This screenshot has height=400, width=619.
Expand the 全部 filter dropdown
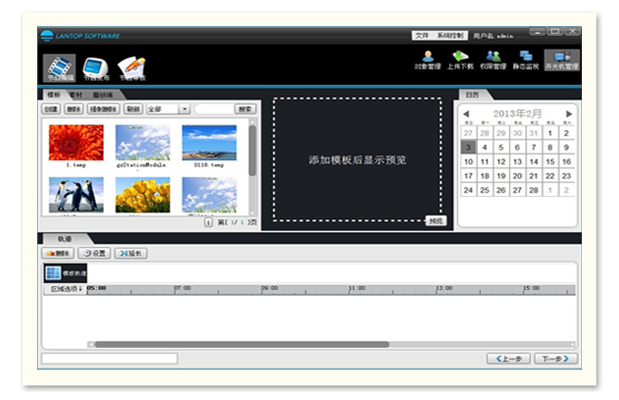click(x=185, y=108)
